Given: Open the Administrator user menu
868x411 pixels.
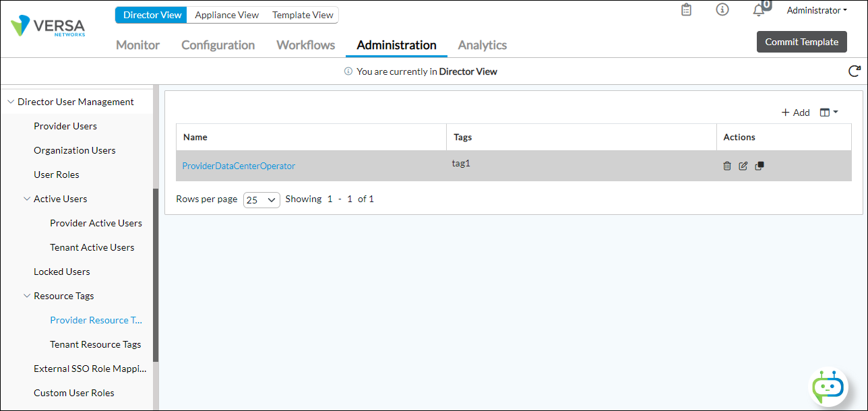Looking at the screenshot, I should tap(817, 10).
